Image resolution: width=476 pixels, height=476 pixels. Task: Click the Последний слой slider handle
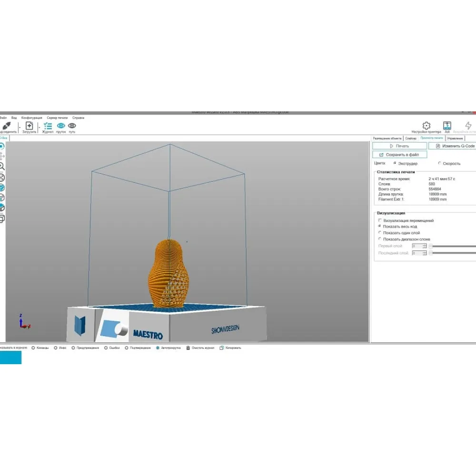click(x=431, y=253)
